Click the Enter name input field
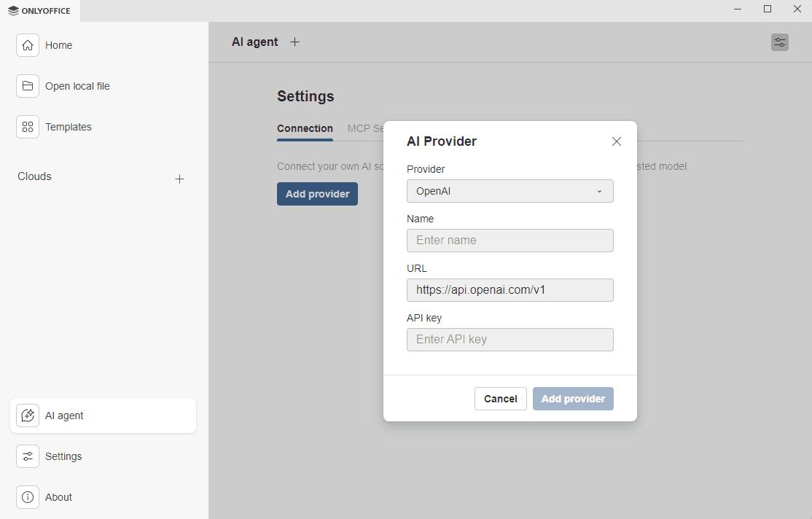 [x=510, y=241]
